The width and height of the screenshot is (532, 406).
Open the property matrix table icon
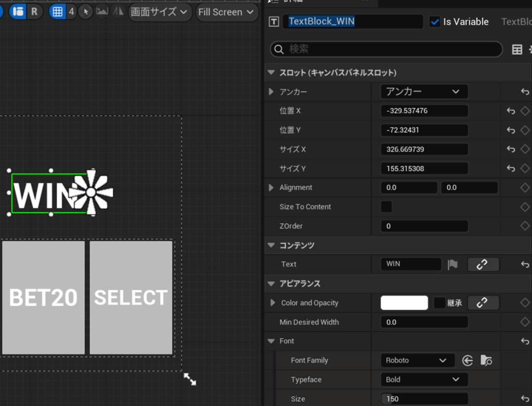[x=517, y=49]
